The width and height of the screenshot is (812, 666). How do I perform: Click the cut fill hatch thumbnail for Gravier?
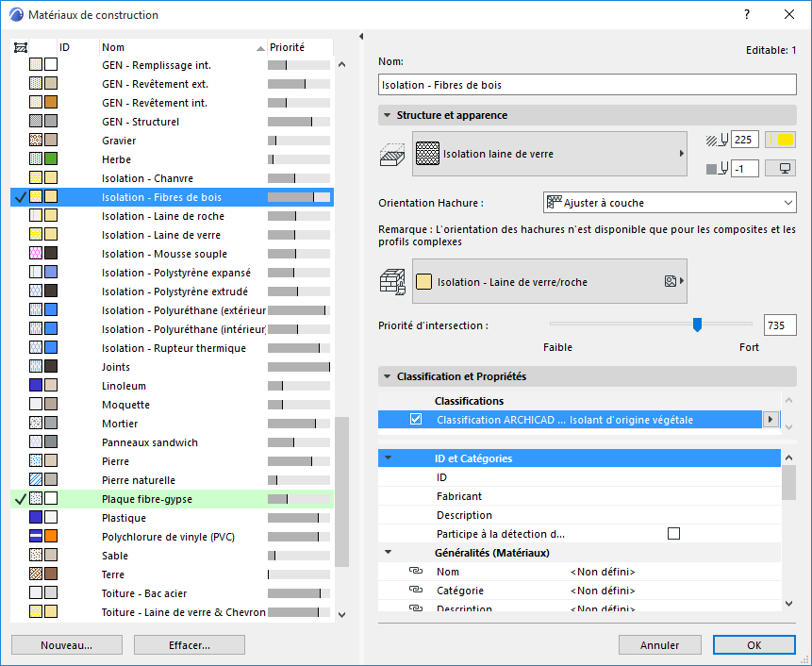coord(36,140)
